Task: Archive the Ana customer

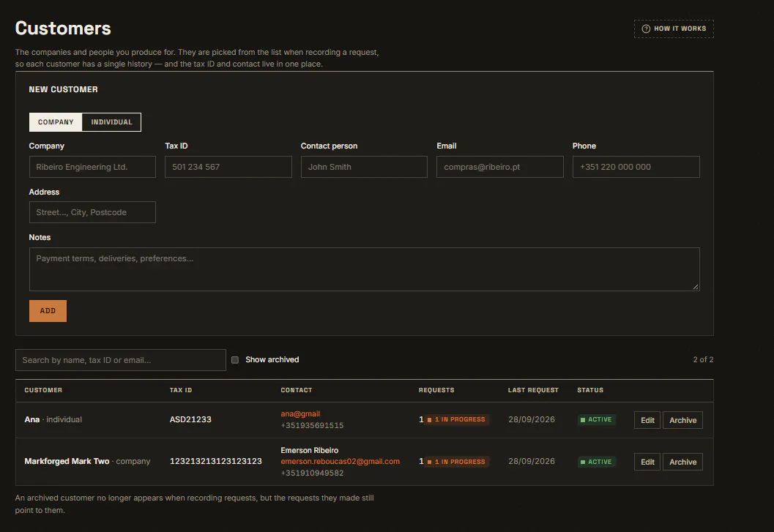Action: click(682, 420)
